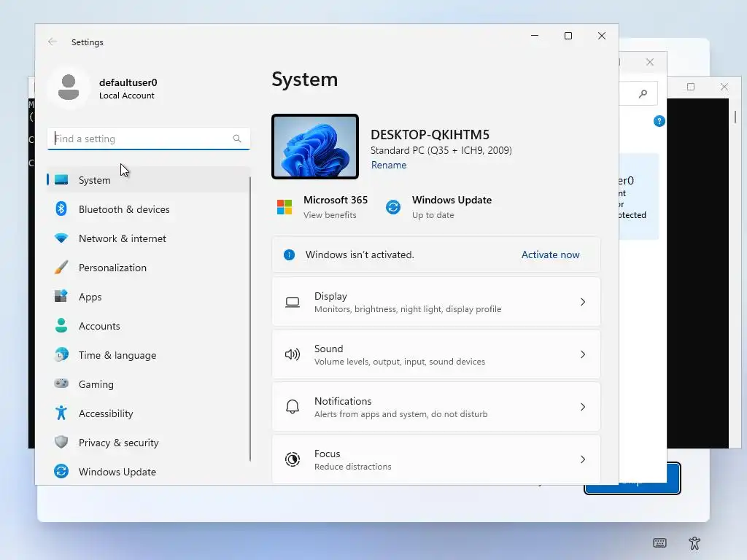747x560 pixels.
Task: Click the Personalization paintbrush icon
Action: [61, 267]
